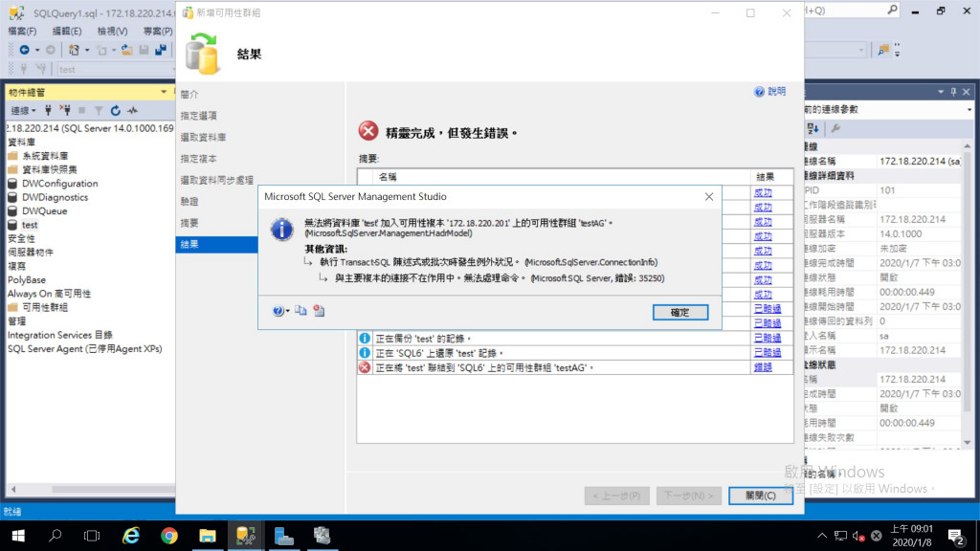The height and width of the screenshot is (551, 980).
Task: Select the PolyBase node in Object Explorer
Action: (x=26, y=280)
